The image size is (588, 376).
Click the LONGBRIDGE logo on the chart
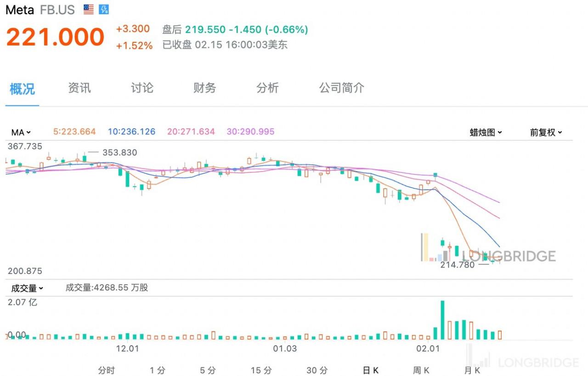(x=509, y=256)
